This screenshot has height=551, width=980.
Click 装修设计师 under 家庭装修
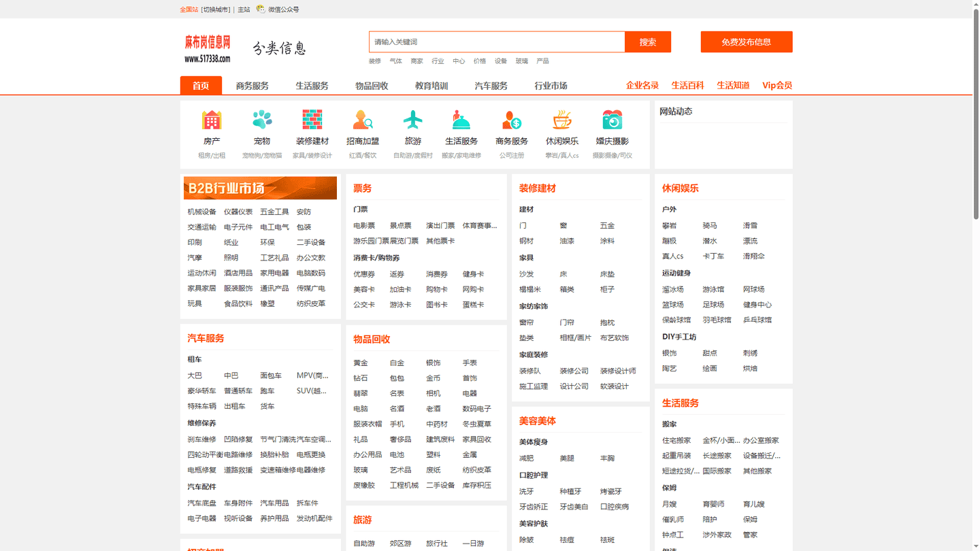pyautogui.click(x=618, y=371)
